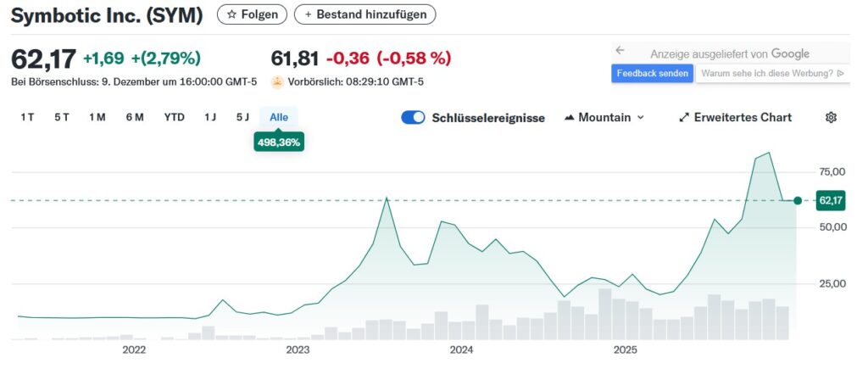The width and height of the screenshot is (868, 380).
Task: Click the back arrow in the ad box
Action: [620, 50]
